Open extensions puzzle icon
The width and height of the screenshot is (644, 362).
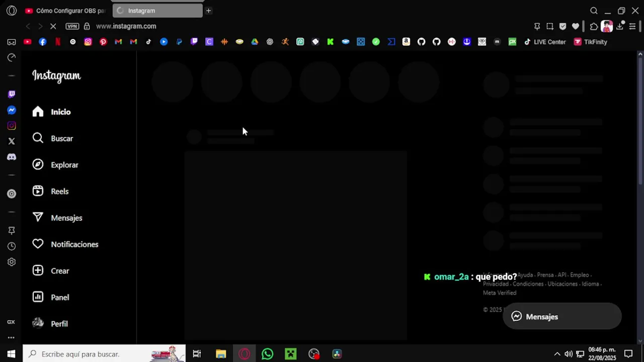click(594, 26)
